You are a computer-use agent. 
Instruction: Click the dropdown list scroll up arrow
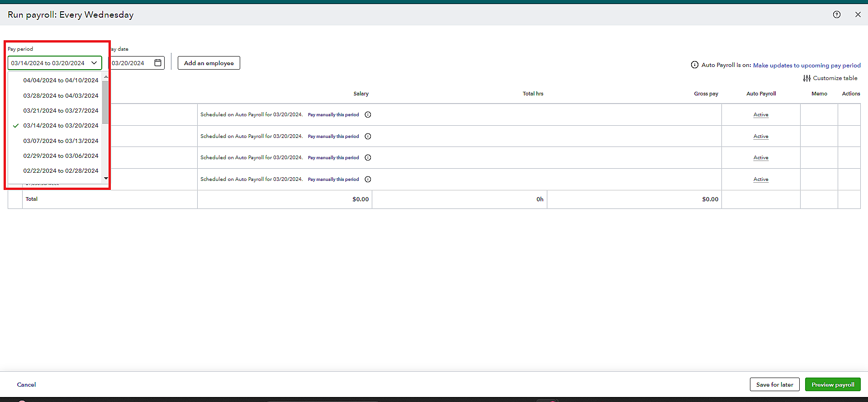pos(106,77)
